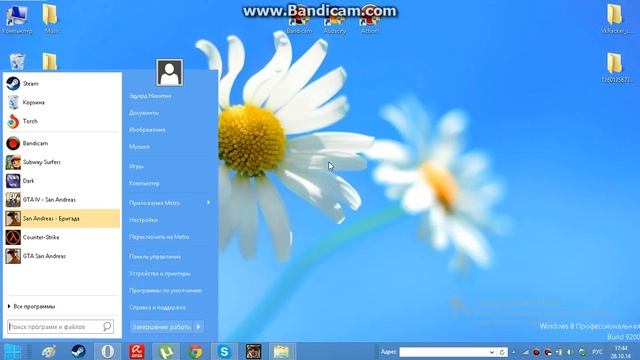Open Компьютер from the Start menu right pane
Viewport: 640px width, 360px height.
click(144, 183)
